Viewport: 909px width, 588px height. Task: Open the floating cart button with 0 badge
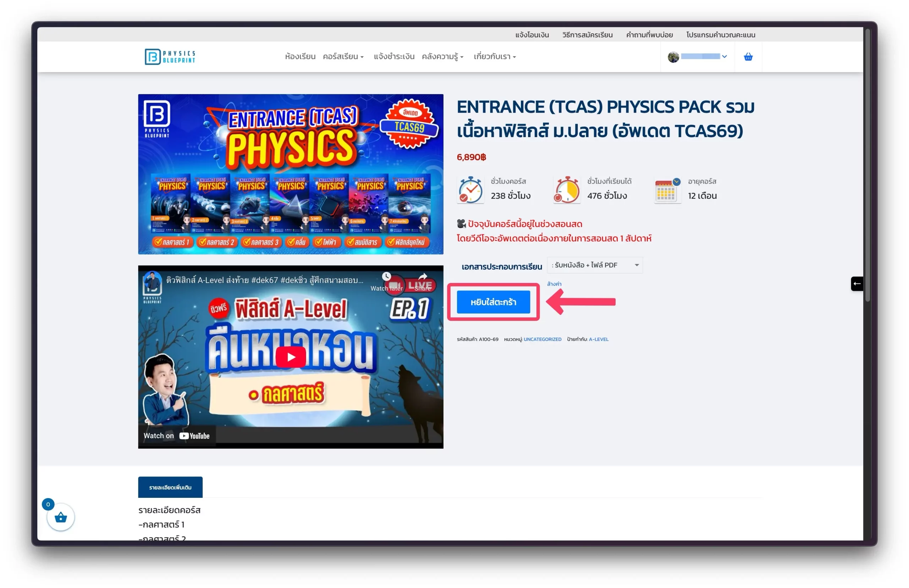click(60, 517)
